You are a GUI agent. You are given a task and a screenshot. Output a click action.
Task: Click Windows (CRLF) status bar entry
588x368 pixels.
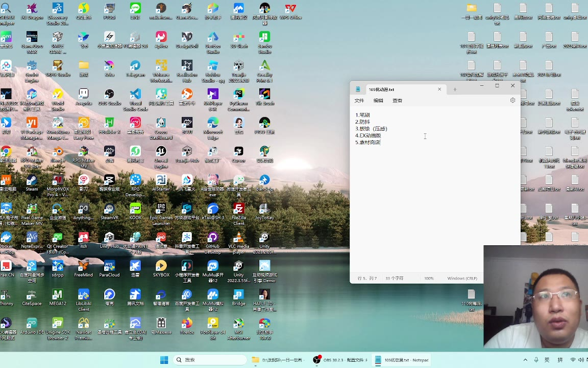462,278
